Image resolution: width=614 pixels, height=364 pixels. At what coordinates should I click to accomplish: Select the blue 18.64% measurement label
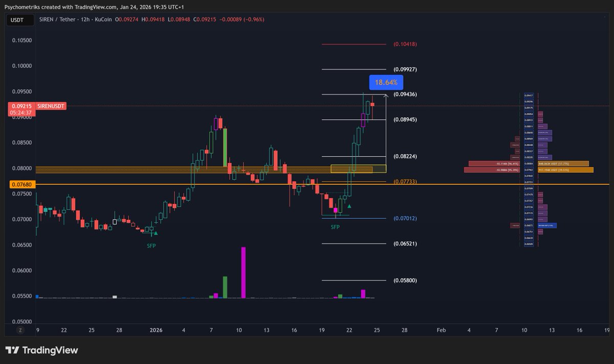tap(386, 82)
